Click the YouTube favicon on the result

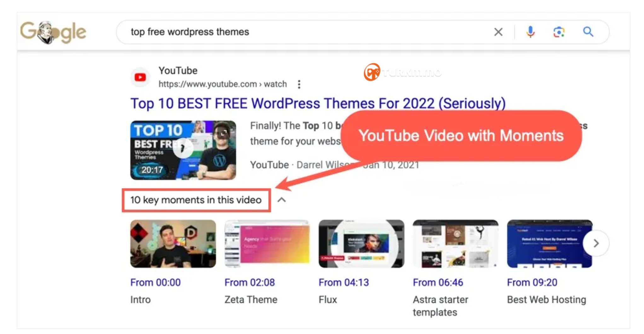(x=140, y=77)
